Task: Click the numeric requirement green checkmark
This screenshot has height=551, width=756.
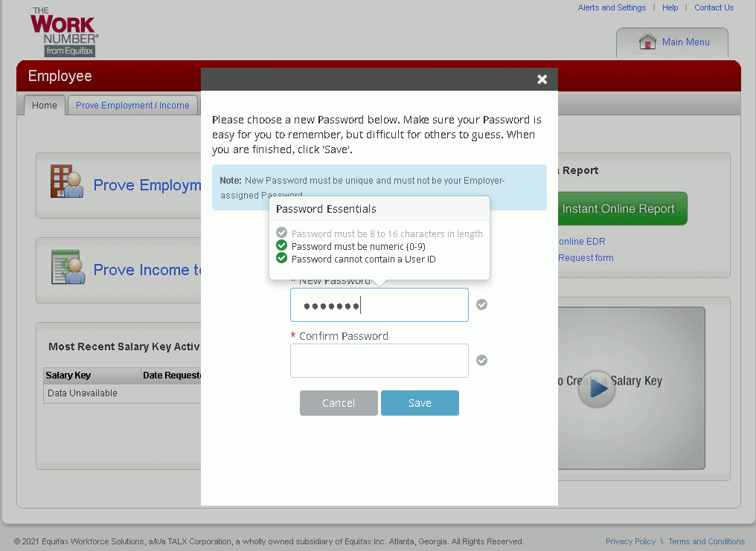Action: coord(281,245)
